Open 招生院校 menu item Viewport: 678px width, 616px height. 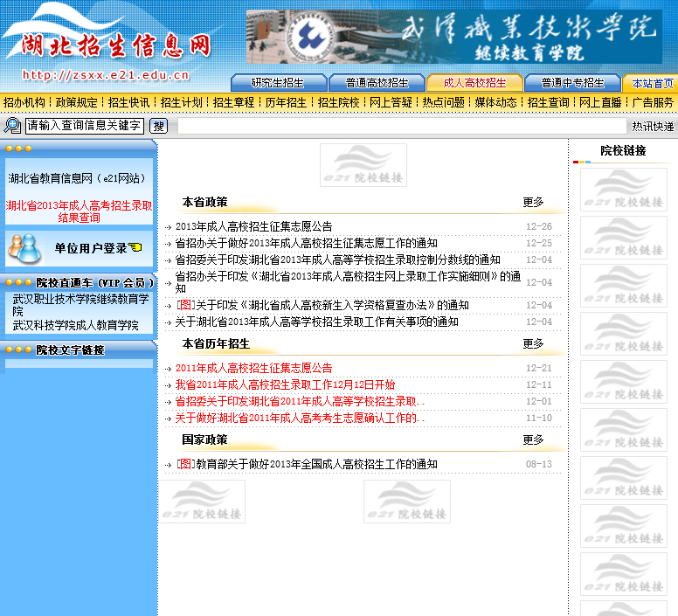[339, 102]
